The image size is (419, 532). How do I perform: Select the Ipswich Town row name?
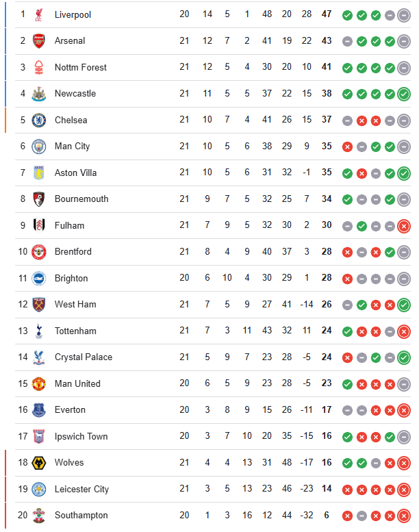[x=81, y=436]
